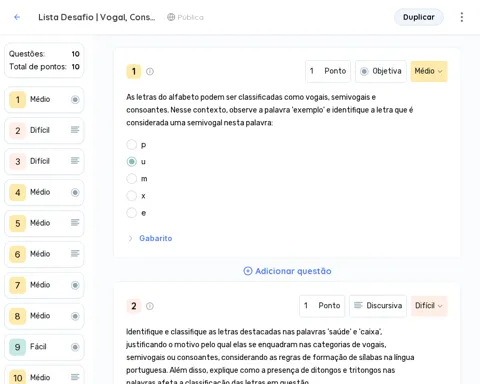
Task: Click the question 1 statement text
Action: (269, 110)
